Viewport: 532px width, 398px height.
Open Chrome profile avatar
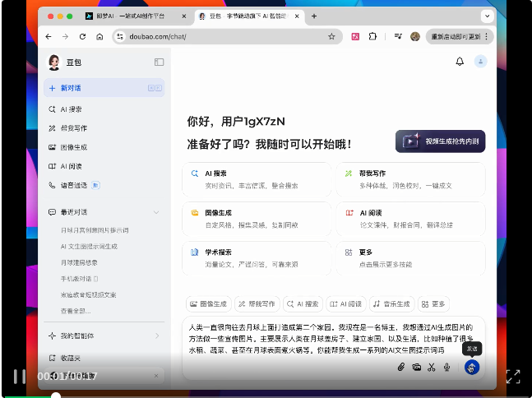415,36
